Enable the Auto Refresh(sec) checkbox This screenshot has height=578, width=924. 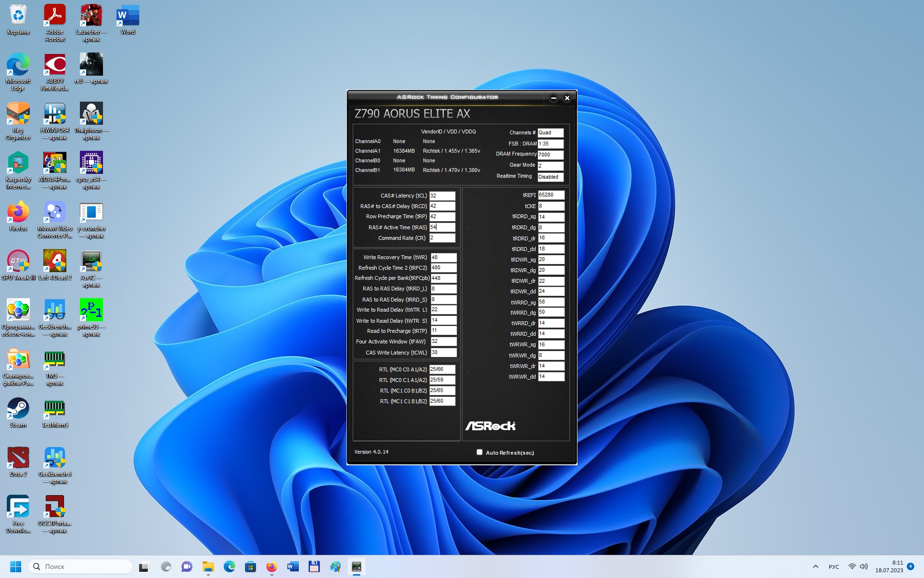coord(479,452)
